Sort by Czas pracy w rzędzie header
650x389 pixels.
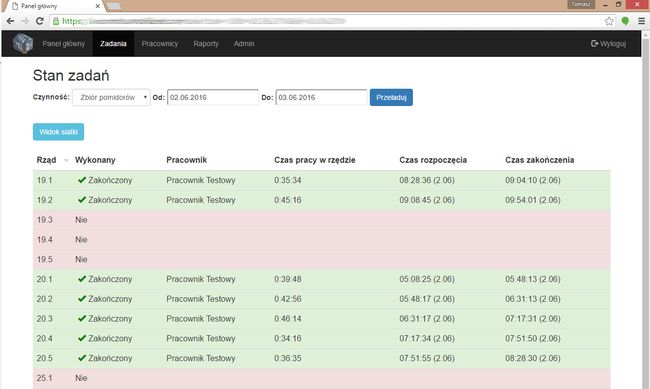pos(315,160)
